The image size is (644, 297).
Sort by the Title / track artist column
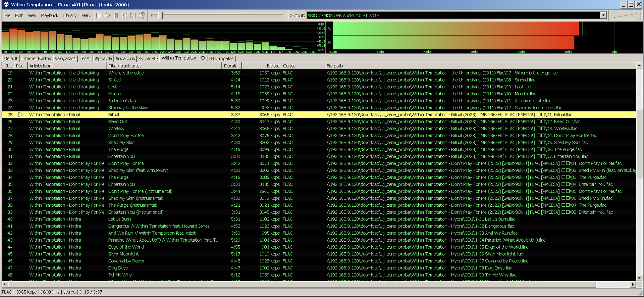[164, 66]
